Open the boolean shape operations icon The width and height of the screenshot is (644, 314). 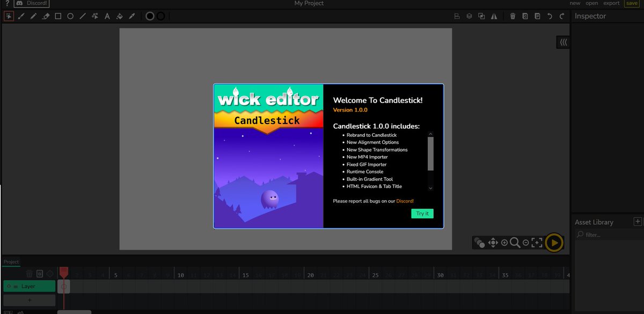[481, 16]
